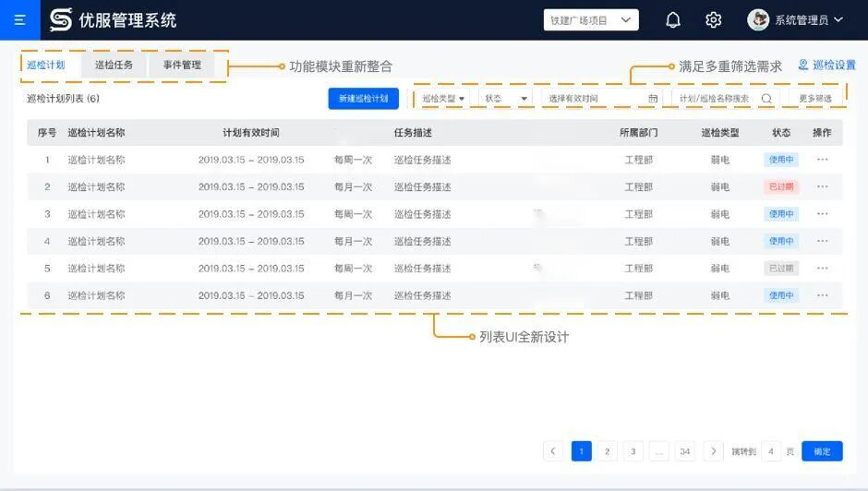Image resolution: width=868 pixels, height=491 pixels.
Task: Click the date range in row 2
Action: tap(251, 186)
